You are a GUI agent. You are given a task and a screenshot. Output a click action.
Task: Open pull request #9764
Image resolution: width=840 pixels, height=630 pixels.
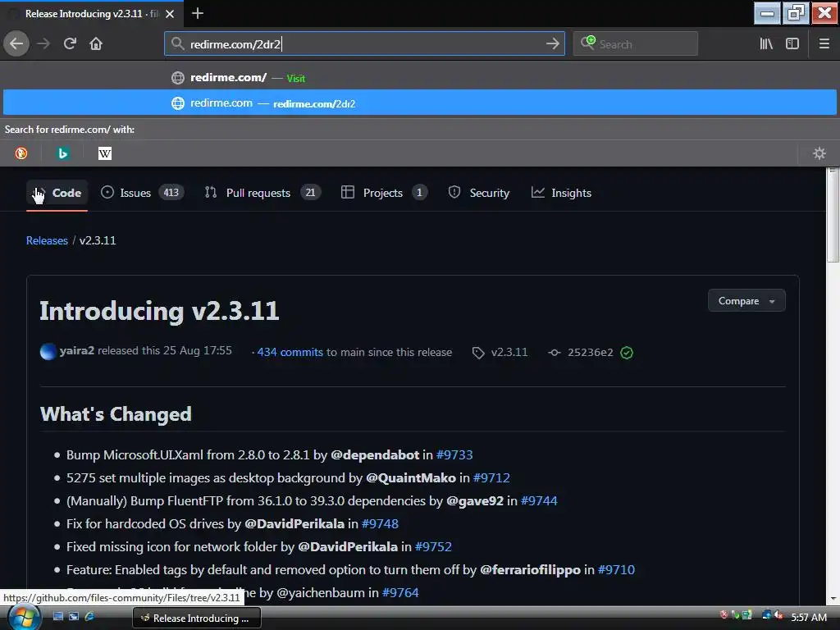(x=400, y=593)
